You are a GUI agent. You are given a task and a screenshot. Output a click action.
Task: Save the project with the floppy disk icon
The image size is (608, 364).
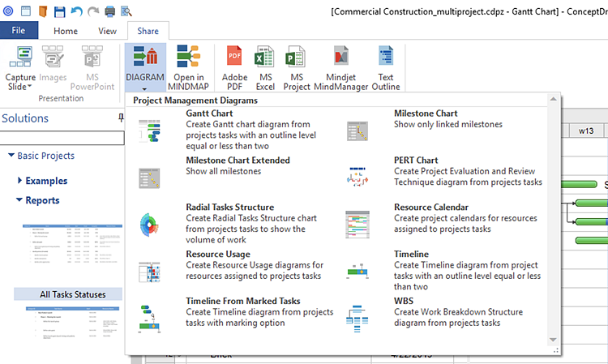point(60,11)
